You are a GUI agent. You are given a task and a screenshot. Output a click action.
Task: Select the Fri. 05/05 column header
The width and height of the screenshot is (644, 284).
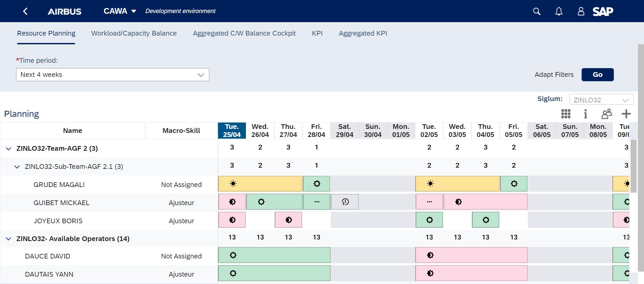tap(514, 131)
